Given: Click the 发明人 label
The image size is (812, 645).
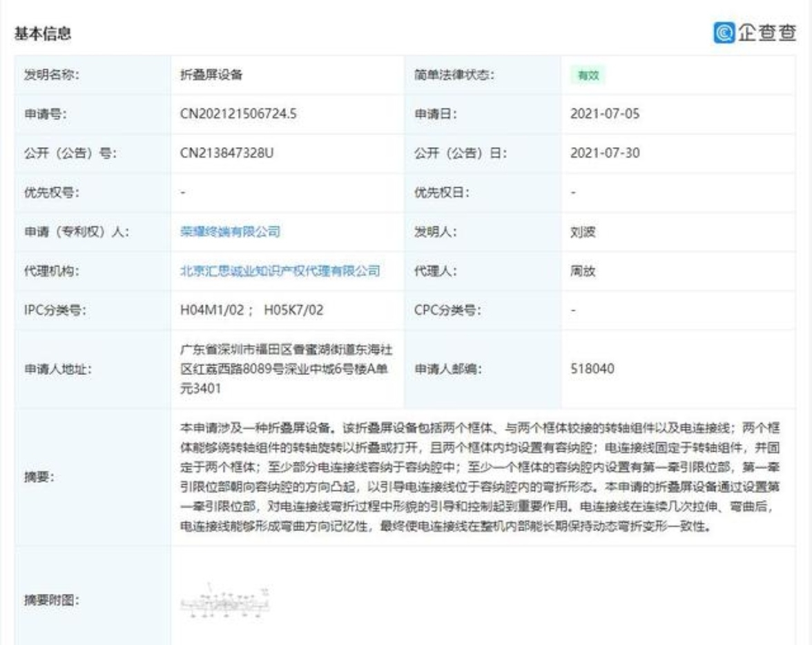Looking at the screenshot, I should point(436,231).
